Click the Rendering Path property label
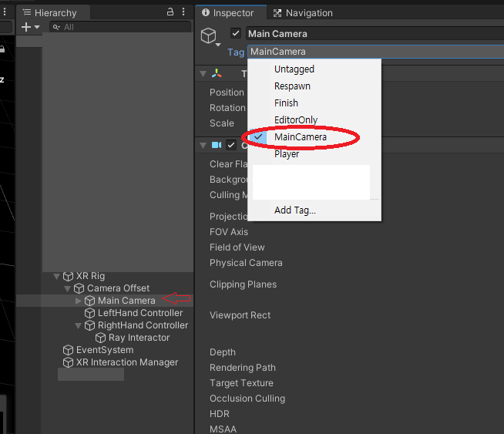Screen dimensions: 504x434 point(242,368)
